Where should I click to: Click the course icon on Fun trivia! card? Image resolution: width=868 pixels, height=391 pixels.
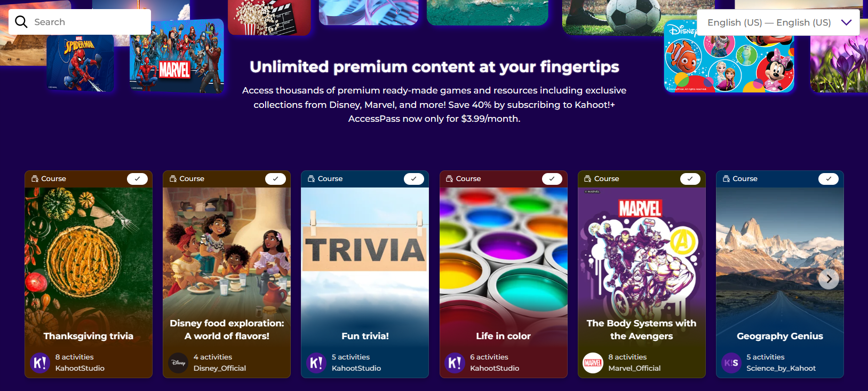[311, 179]
